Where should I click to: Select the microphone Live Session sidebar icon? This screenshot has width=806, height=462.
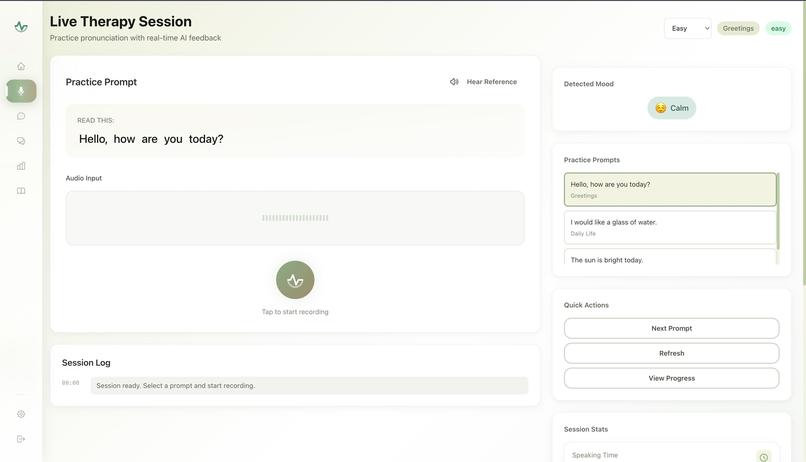coord(21,91)
